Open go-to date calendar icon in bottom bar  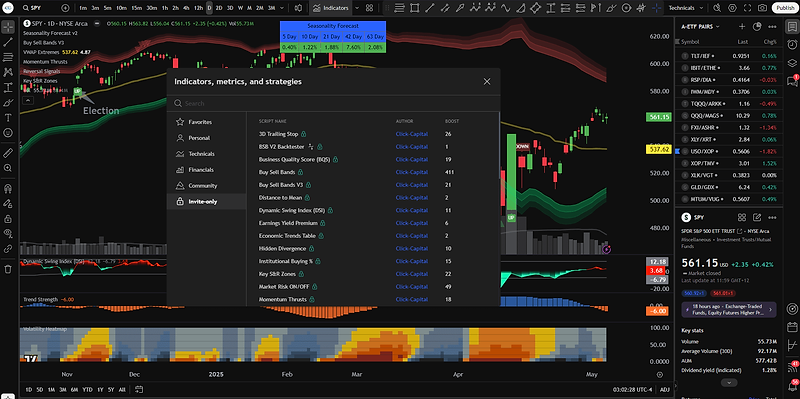tap(139, 389)
